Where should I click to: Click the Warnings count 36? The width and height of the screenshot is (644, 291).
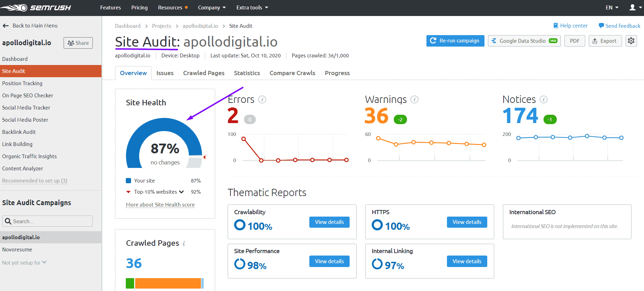click(376, 116)
